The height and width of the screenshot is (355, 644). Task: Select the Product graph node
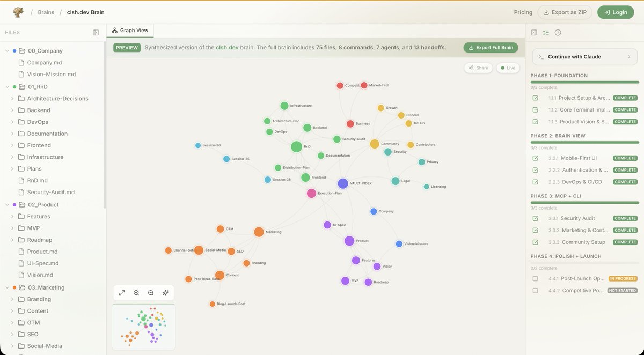(349, 241)
